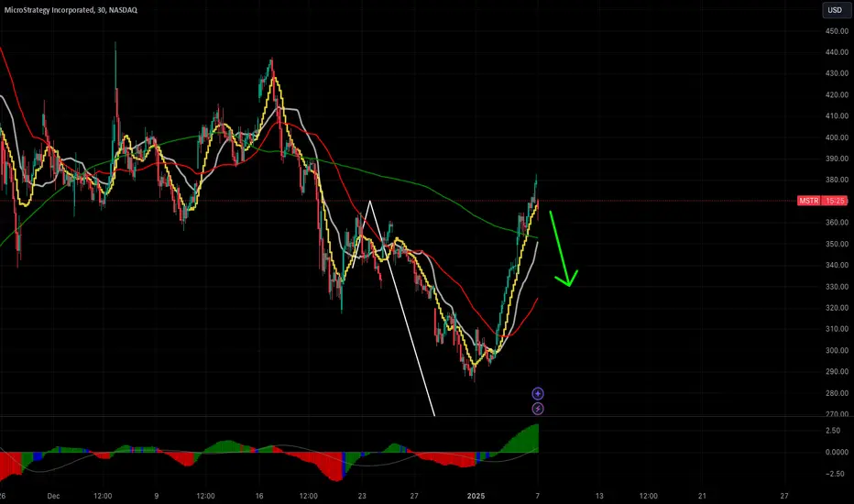854x504 pixels.
Task: Click the 380.00 price axis value
Action: coord(837,180)
